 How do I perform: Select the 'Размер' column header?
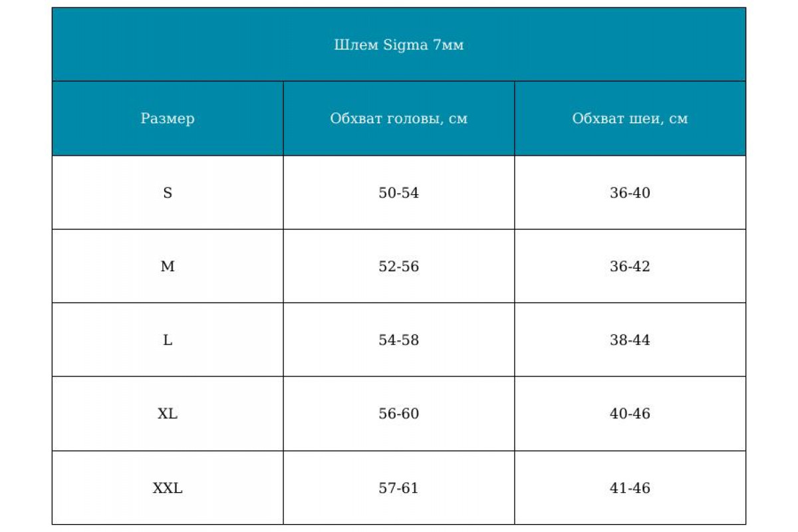click(x=168, y=118)
